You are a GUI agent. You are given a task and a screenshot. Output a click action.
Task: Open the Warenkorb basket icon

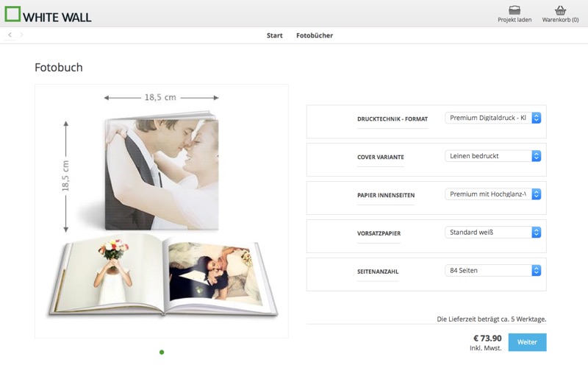[560, 10]
